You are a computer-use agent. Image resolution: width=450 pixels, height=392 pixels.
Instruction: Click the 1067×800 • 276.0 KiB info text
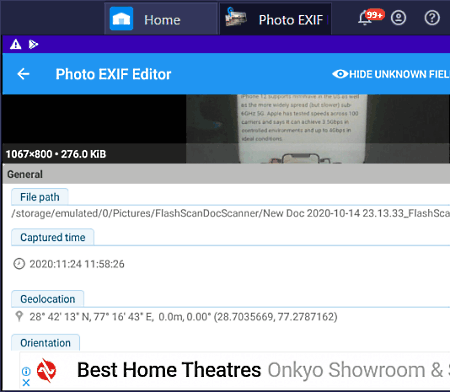(56, 154)
